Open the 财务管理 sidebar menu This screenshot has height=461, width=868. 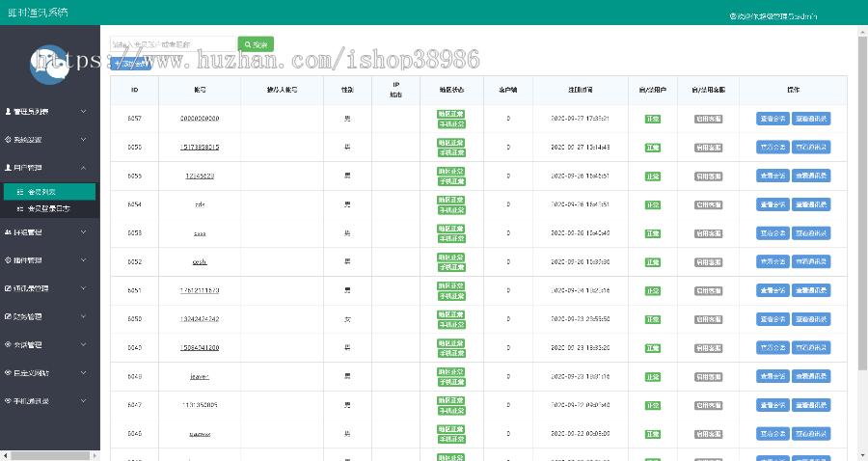50,316
